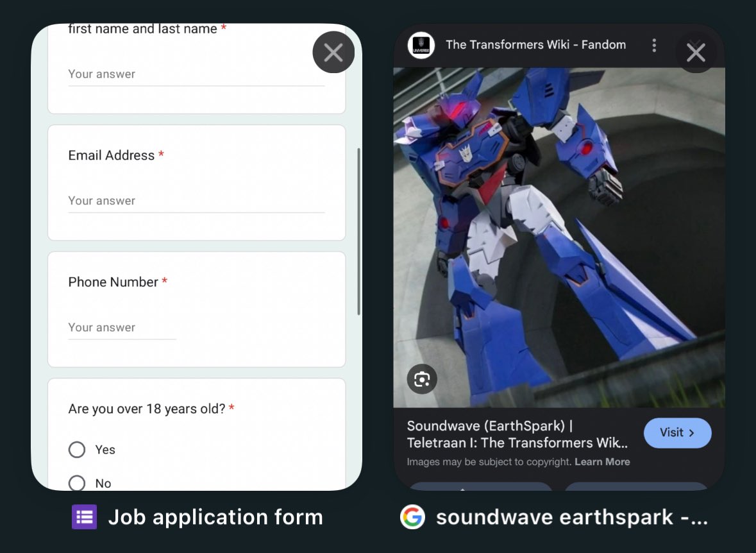Image resolution: width=756 pixels, height=553 pixels.
Task: Click the 'Are you over 18 years old?' text
Action: tap(147, 409)
